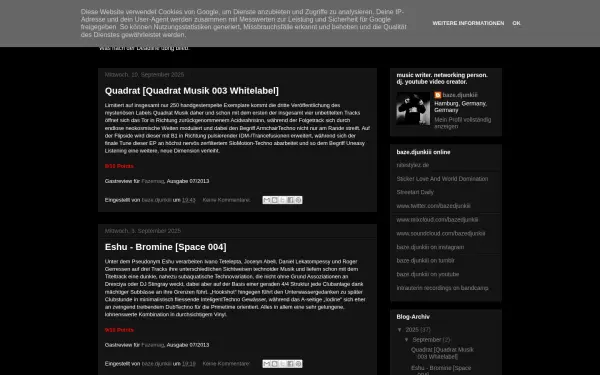The width and height of the screenshot is (600, 375).
Task: Share Quadrat post on X icon
Action: pos(282,200)
